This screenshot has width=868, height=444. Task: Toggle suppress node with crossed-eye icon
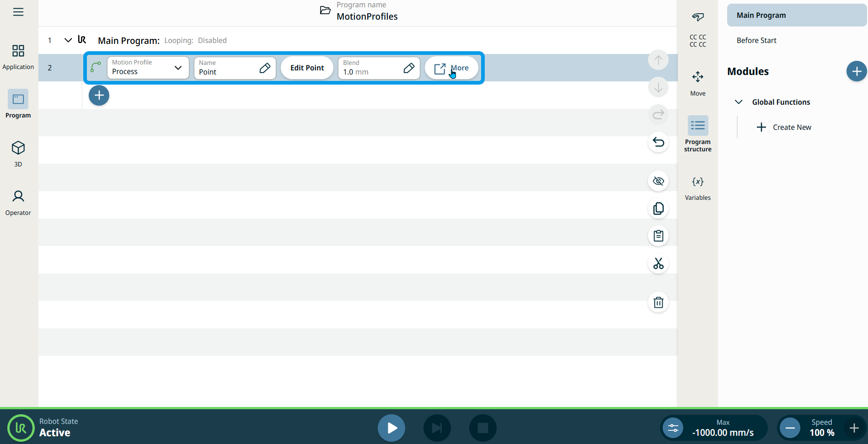(x=658, y=181)
